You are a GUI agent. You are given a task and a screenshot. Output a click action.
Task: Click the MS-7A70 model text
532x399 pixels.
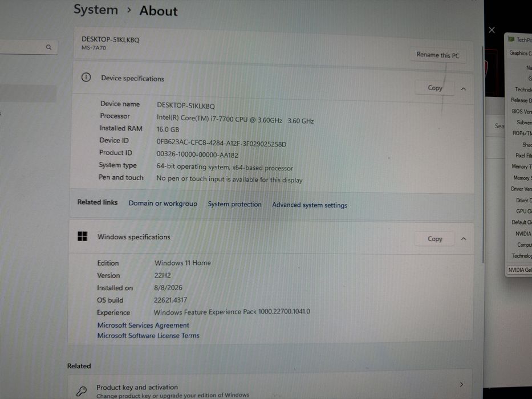point(94,48)
